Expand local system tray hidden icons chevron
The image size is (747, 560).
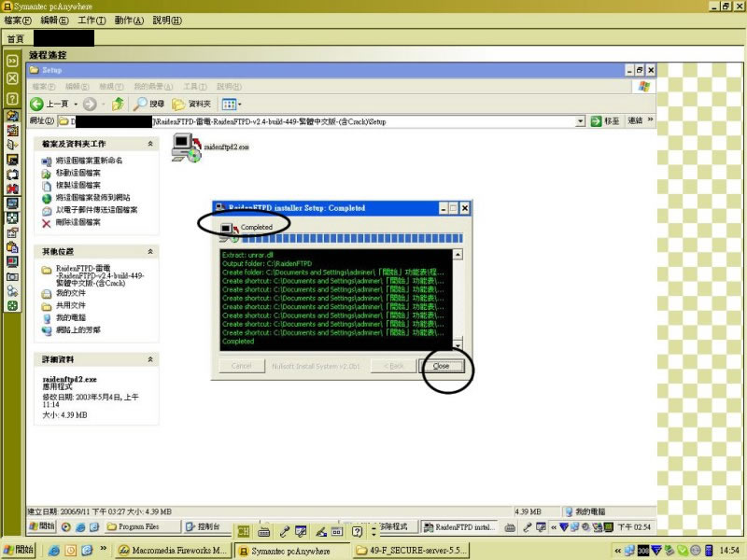coord(617,551)
